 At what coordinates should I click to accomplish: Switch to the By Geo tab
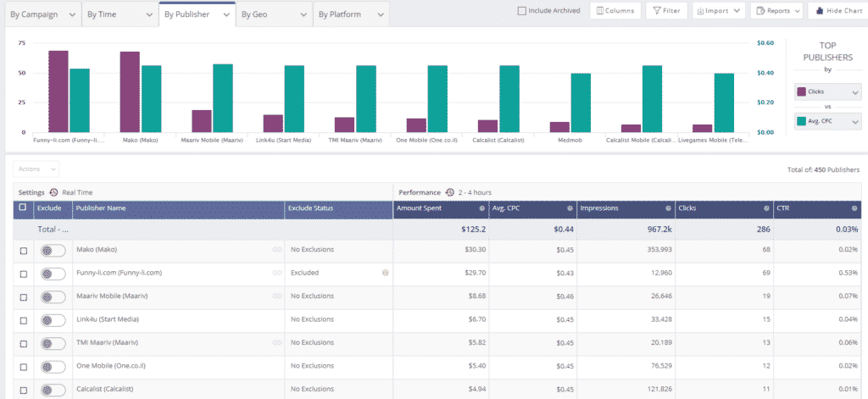274,14
